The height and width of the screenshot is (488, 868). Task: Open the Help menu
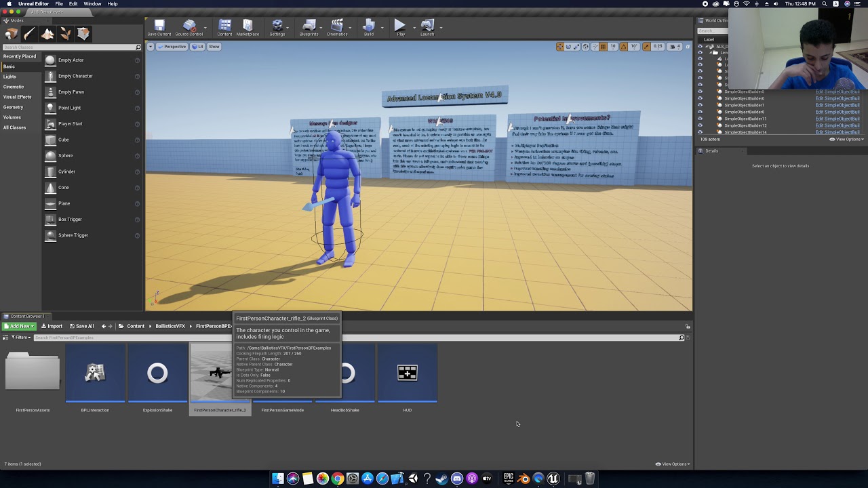pyautogui.click(x=113, y=4)
